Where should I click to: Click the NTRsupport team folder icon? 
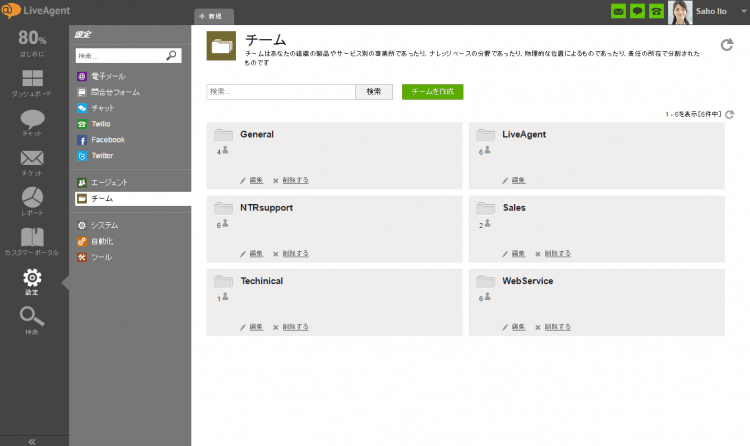coord(223,208)
